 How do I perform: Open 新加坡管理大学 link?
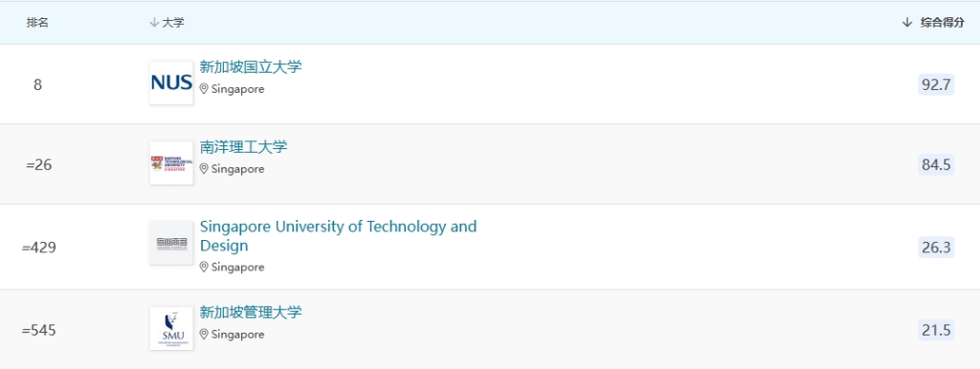(x=251, y=313)
